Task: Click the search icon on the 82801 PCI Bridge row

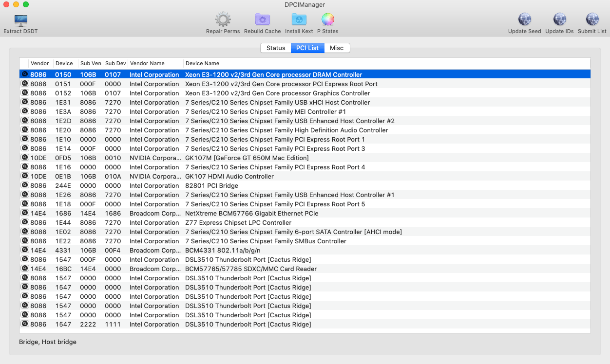Action: click(25, 185)
